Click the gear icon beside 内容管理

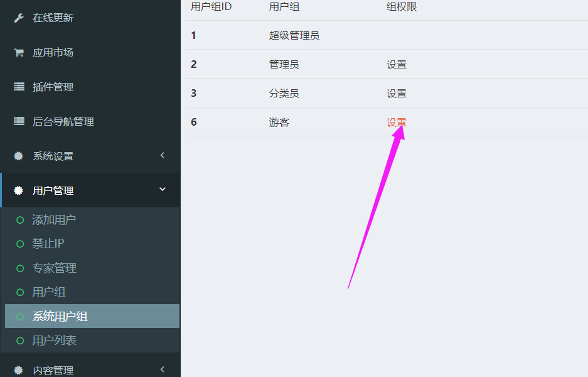coord(19,370)
